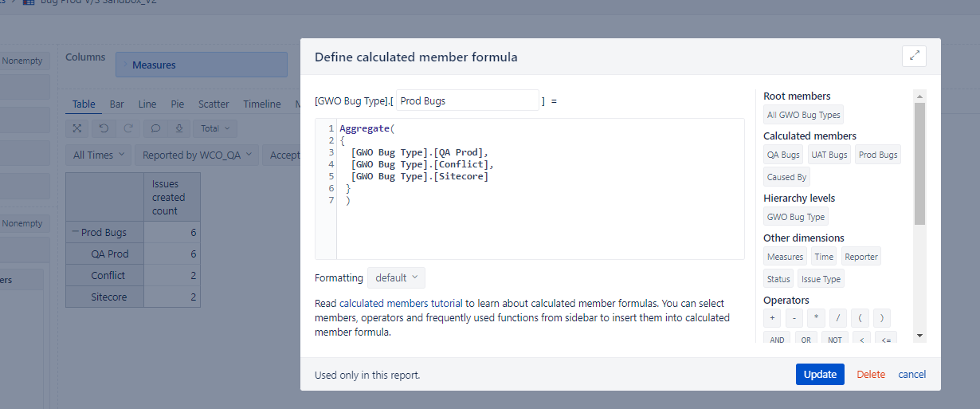
Task: Insert the divide operator into the formula
Action: coord(838,317)
